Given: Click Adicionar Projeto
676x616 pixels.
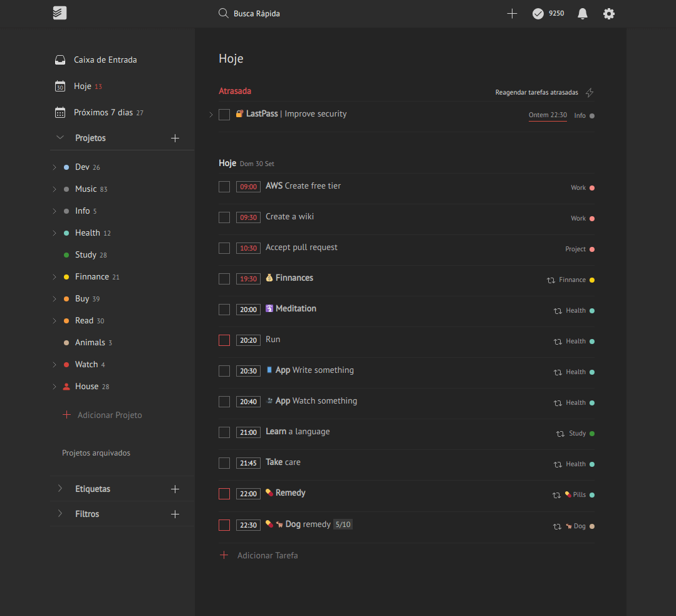Looking at the screenshot, I should (x=109, y=415).
